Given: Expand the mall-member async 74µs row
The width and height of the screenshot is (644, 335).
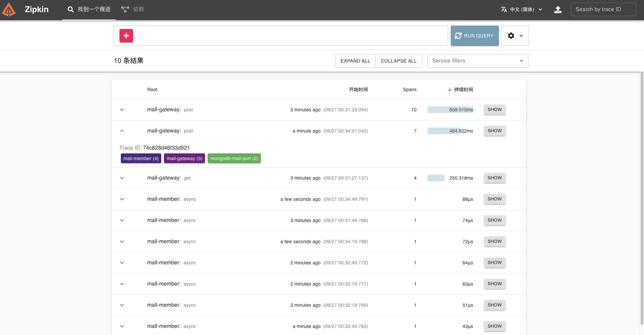Looking at the screenshot, I should [122, 220].
